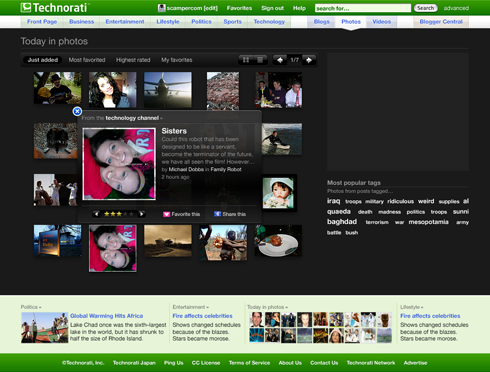Click the star rating in popup
Viewport: 490px width, 372px height.
pyautogui.click(x=119, y=214)
